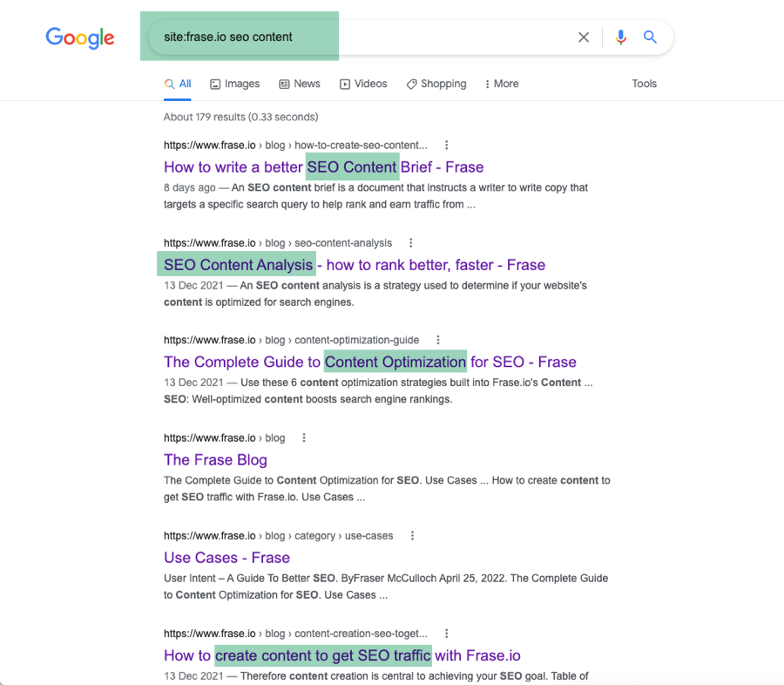Image resolution: width=784 pixels, height=685 pixels.
Task: Switch to the Images tab
Action: click(x=235, y=84)
